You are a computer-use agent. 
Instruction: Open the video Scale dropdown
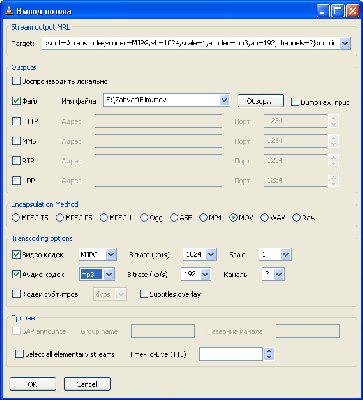(x=286, y=255)
